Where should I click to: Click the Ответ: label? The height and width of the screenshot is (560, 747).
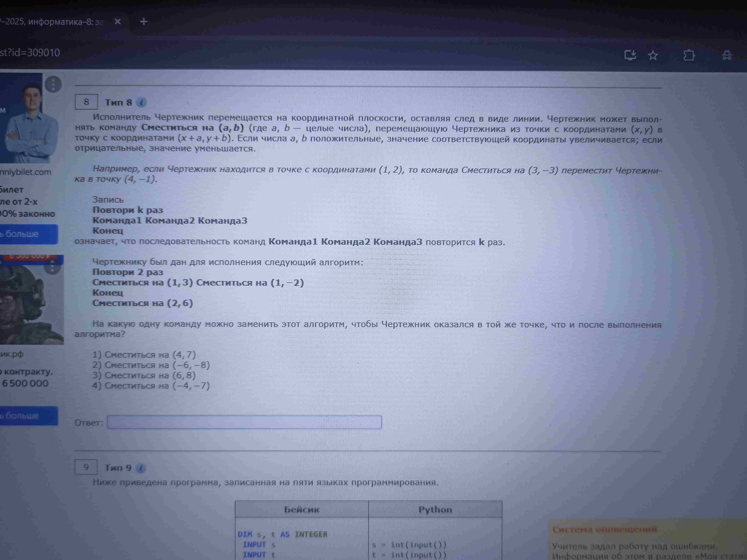click(89, 423)
